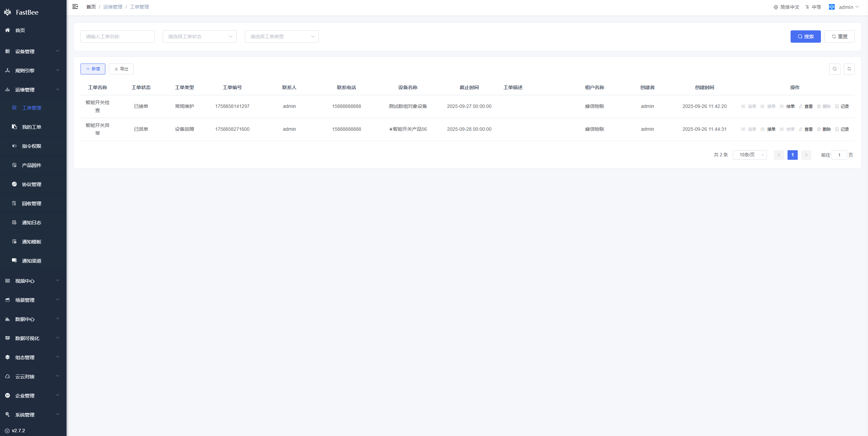Open the 工单状态 dropdown
Image resolution: width=868 pixels, height=436 pixels.
(x=200, y=37)
